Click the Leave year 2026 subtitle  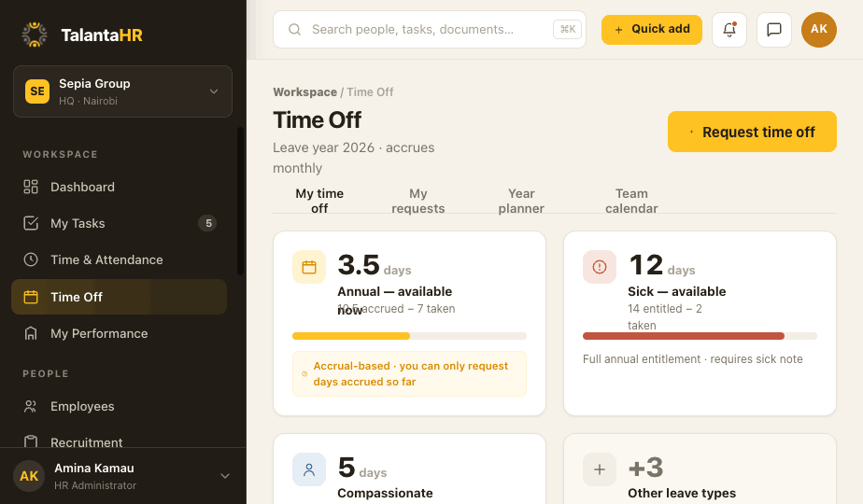click(x=353, y=158)
